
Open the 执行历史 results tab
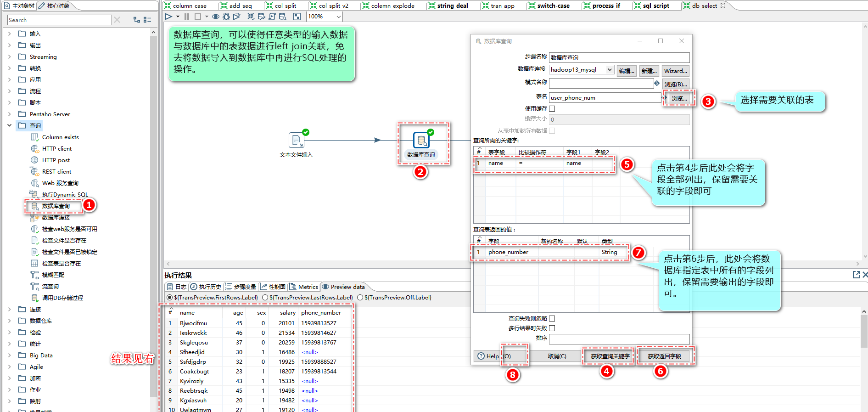tap(206, 287)
